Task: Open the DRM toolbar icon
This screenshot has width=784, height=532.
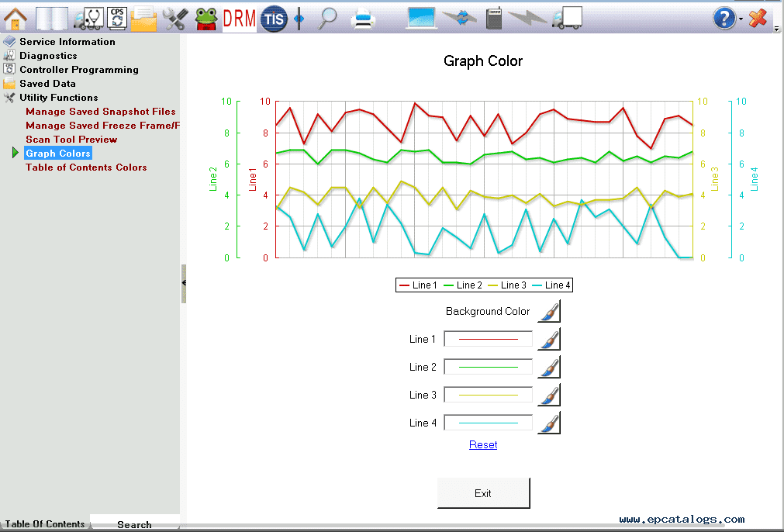Action: [x=239, y=19]
